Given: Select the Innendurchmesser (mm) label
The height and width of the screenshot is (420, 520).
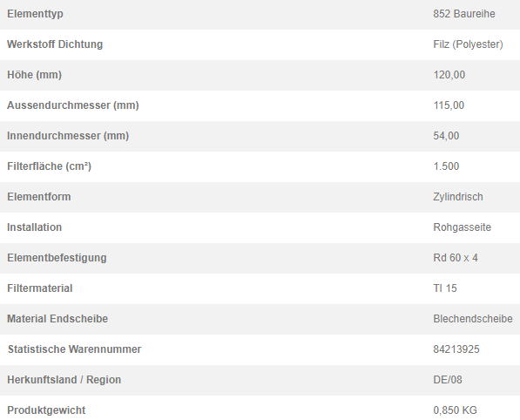Looking at the screenshot, I should (68, 136).
